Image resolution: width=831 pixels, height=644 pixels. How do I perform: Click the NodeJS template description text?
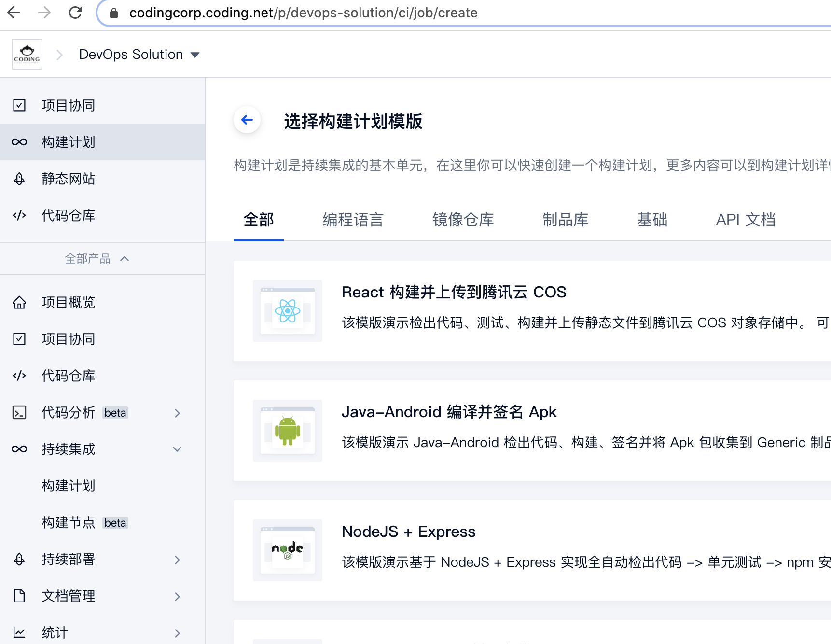586,562
